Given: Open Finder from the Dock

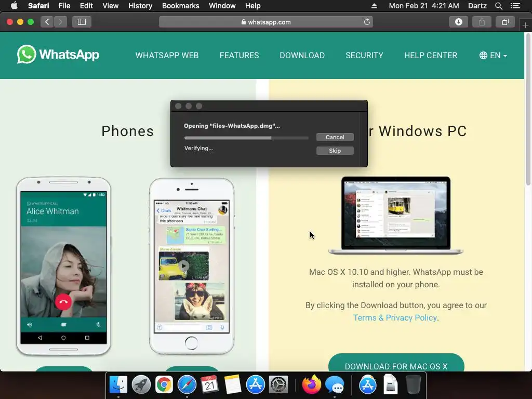Looking at the screenshot, I should 118,385.
